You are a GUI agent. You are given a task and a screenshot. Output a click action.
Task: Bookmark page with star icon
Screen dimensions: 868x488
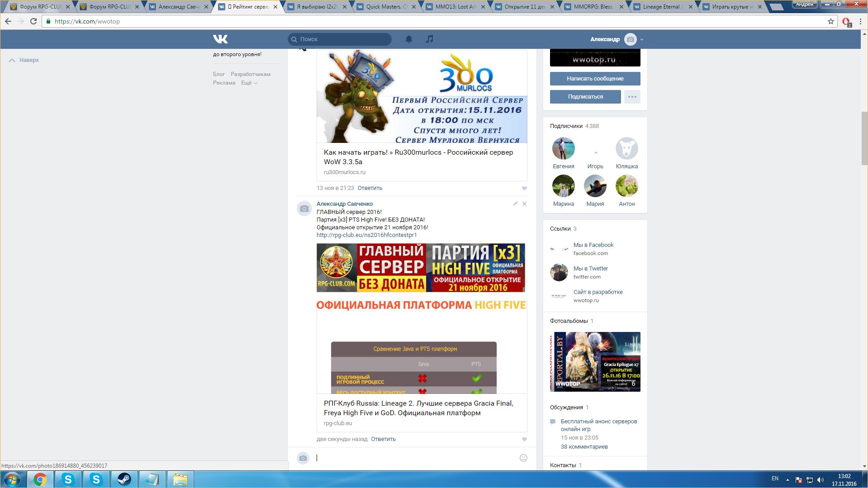pos(831,21)
